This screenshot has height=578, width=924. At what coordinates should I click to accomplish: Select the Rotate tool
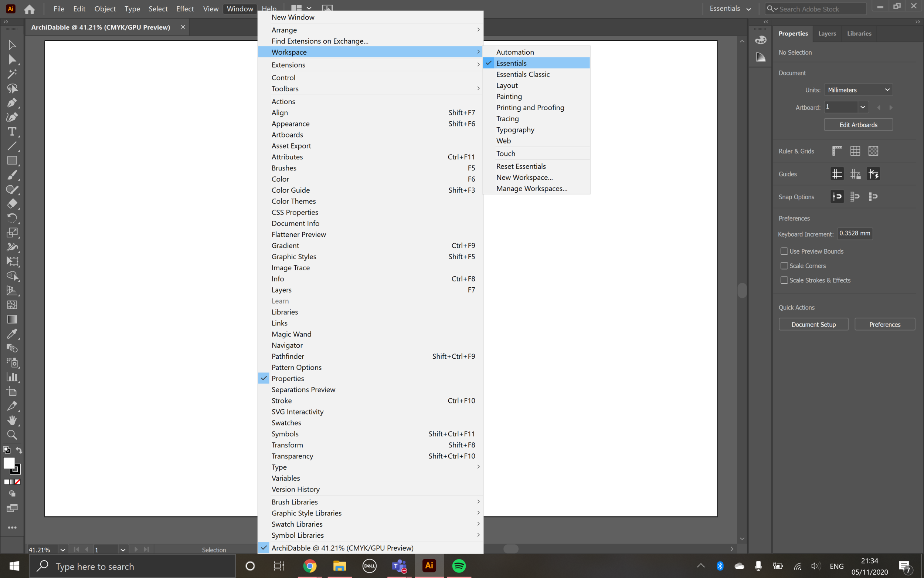point(12,218)
